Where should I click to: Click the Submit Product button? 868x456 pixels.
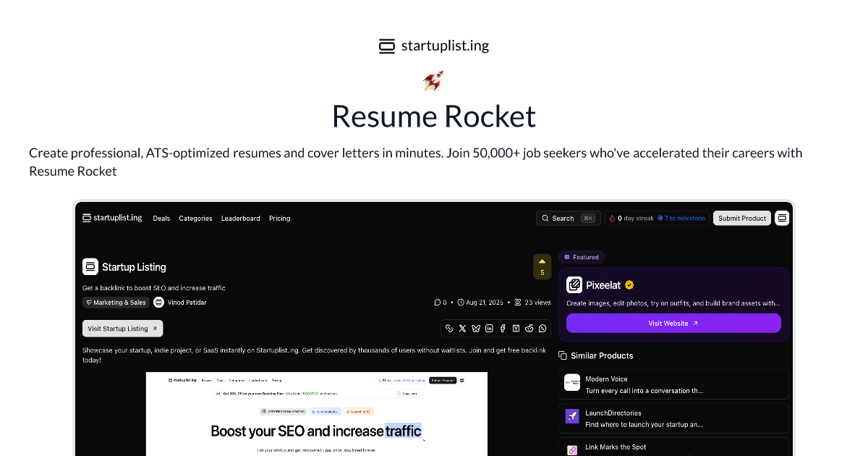point(741,217)
